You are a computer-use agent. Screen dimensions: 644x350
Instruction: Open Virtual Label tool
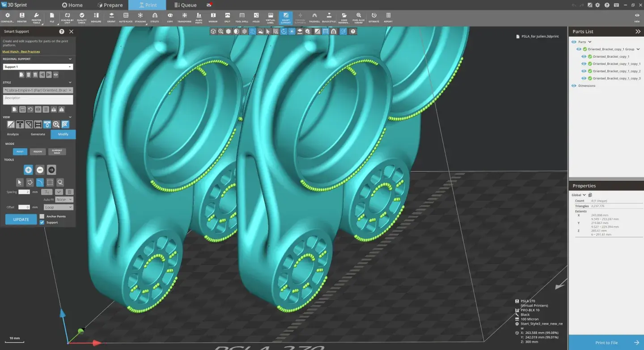[x=271, y=17]
